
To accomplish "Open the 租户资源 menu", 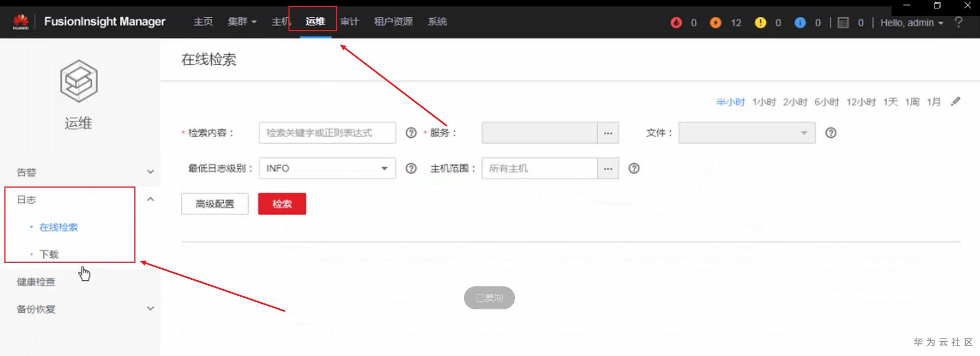I will pos(393,22).
